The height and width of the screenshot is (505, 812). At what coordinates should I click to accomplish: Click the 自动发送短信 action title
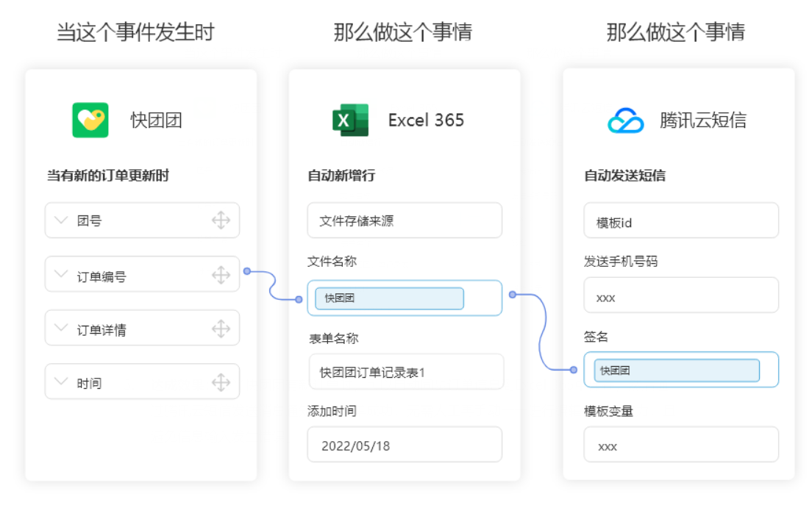coord(625,176)
